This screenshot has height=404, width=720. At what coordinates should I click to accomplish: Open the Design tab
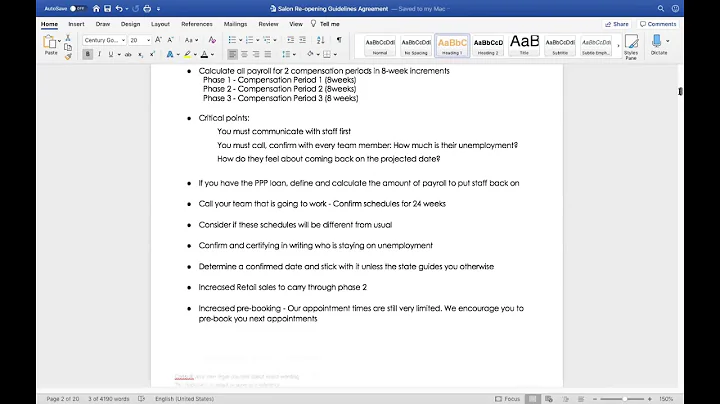[x=130, y=24]
